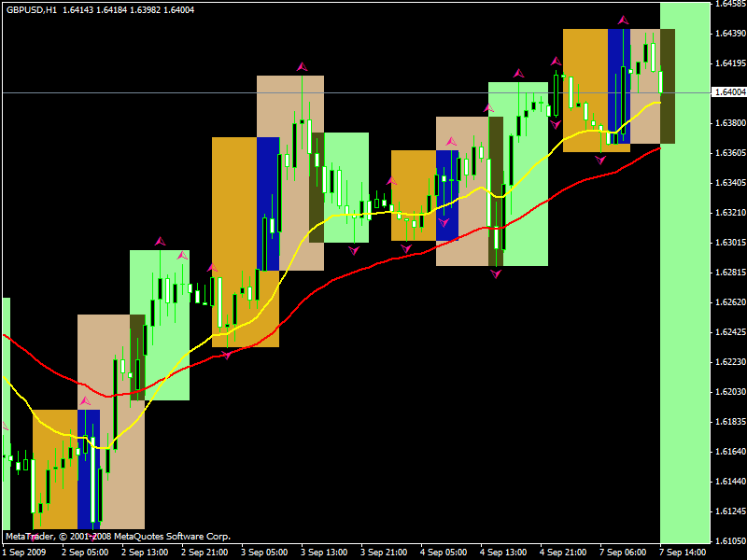The image size is (747, 560).
Task: Click the 1.61440 price scale label
Action: [x=730, y=482]
